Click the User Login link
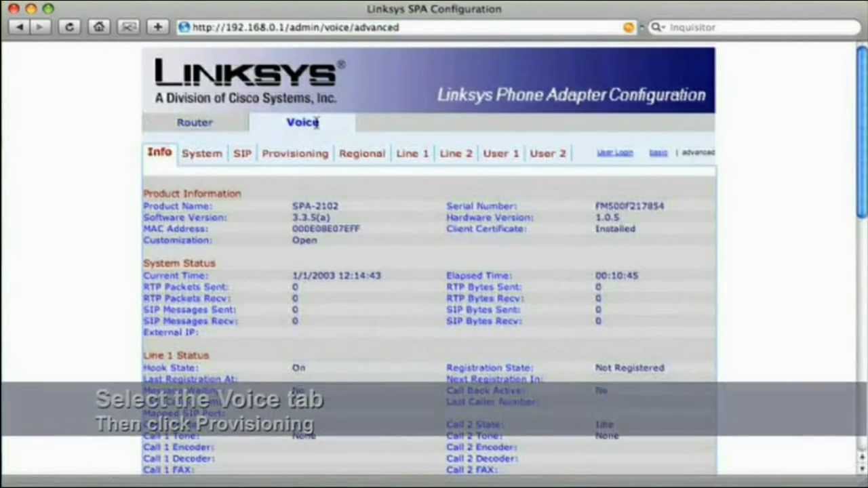Image resolution: width=868 pixels, height=488 pixels. point(615,152)
